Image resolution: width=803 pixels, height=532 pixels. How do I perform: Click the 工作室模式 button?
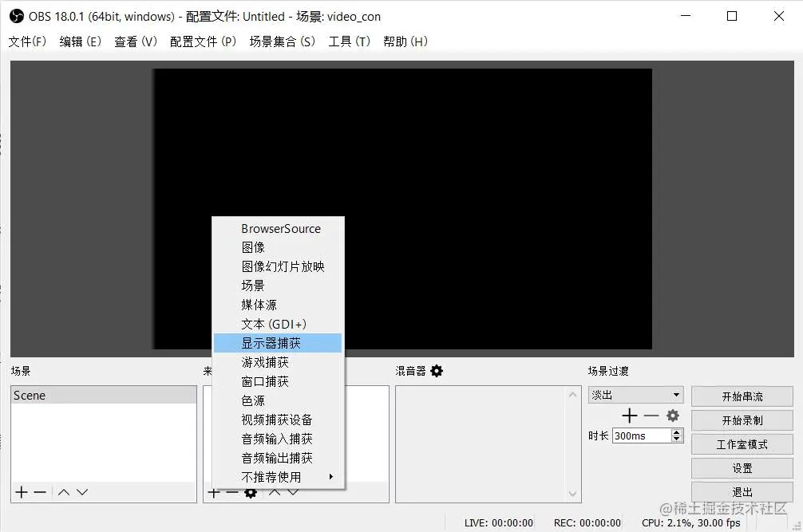click(742, 444)
